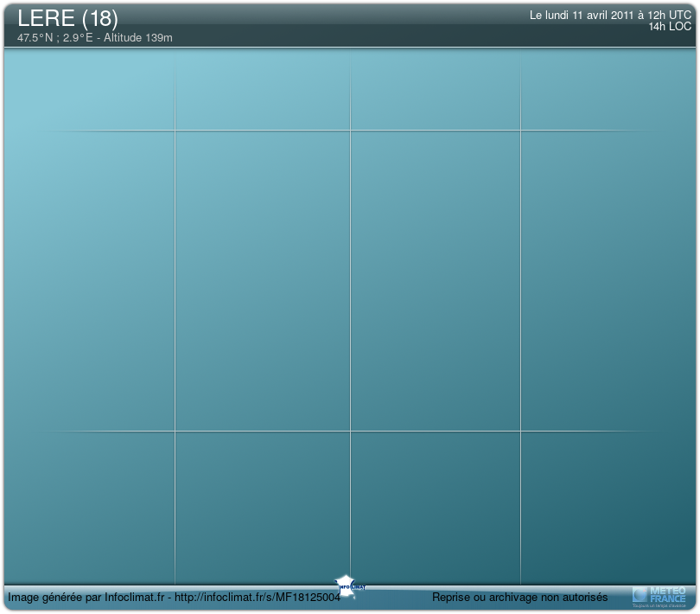The width and height of the screenshot is (700, 614).
Task: Click the '14h LOC' local time label
Action: point(670,27)
